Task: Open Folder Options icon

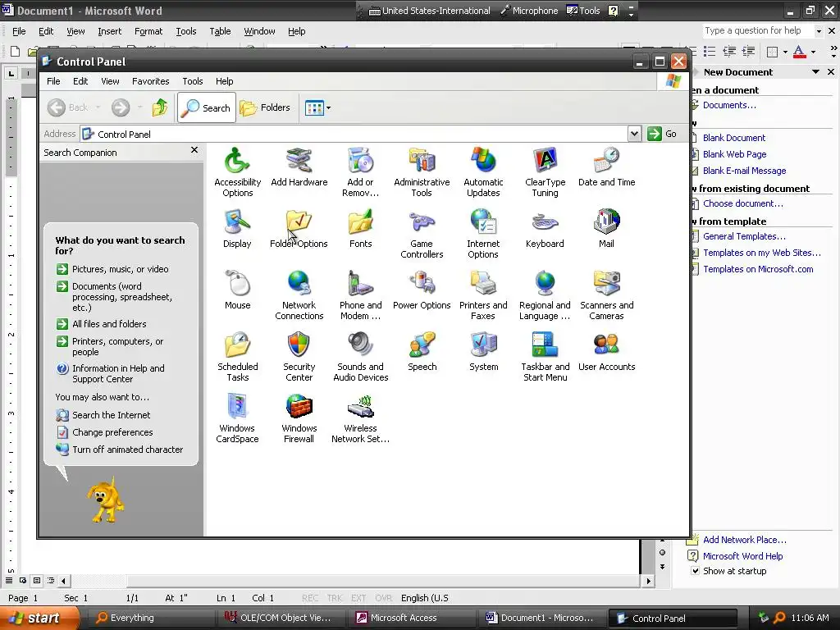Action: tap(299, 229)
